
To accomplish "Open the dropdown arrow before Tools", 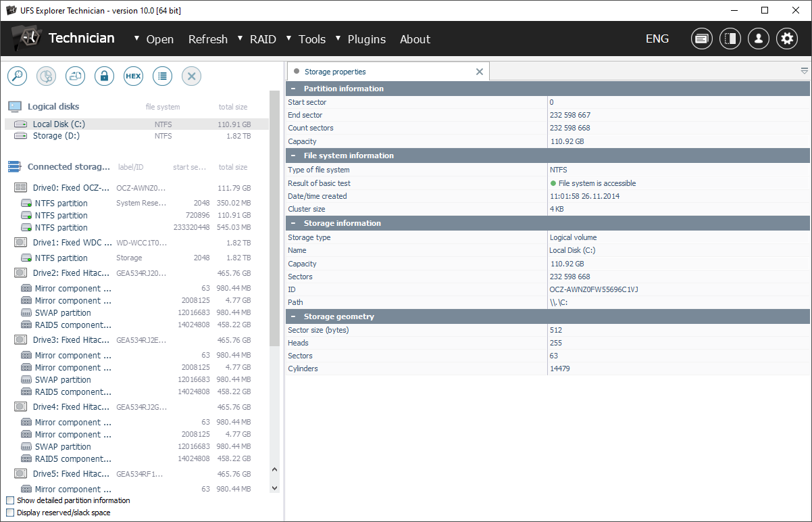I will 289,38.
